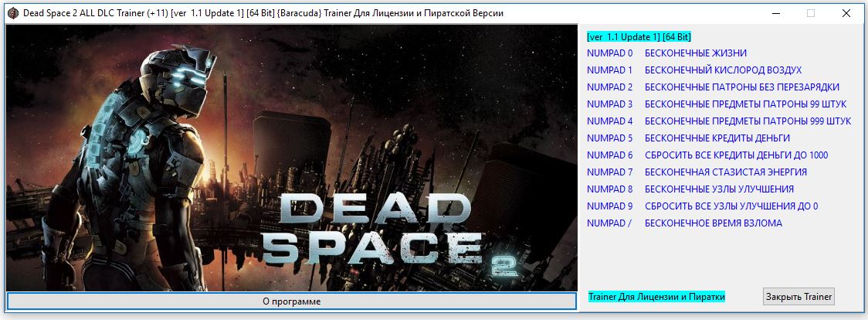Click "БЕСКОНЕЧНЫЕ УЗЛЫ УЛУЧШЕНИЯ" text
Viewport: 868px width, 320px height.
719,189
